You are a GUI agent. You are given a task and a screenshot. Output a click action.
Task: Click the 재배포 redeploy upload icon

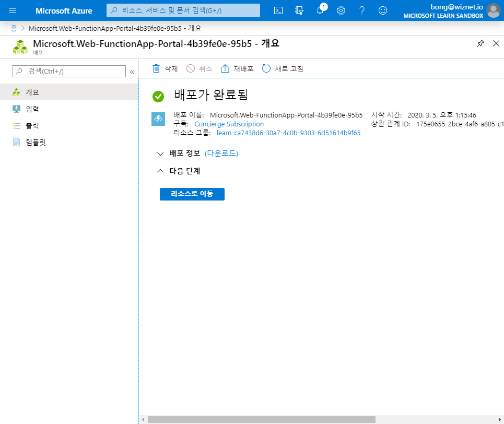[x=225, y=68]
